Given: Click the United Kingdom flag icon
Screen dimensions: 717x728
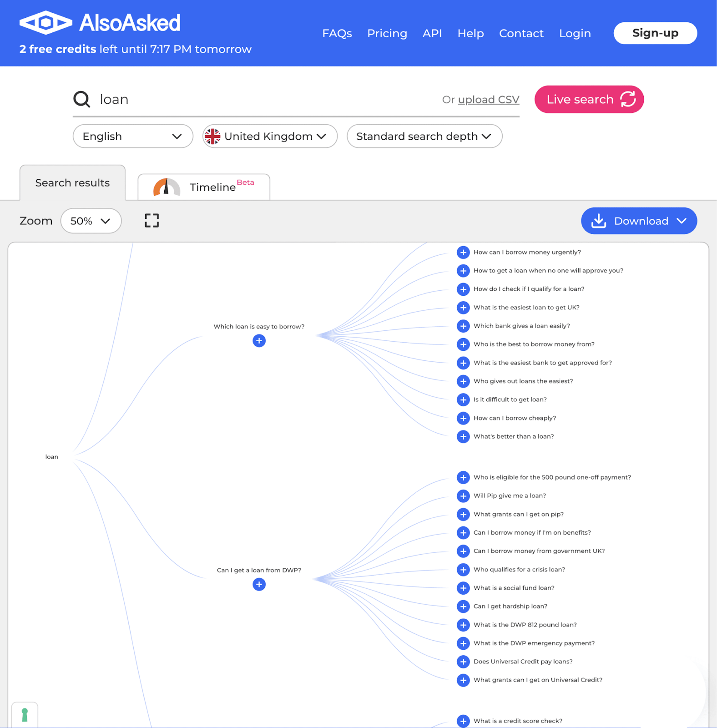Looking at the screenshot, I should tap(213, 136).
